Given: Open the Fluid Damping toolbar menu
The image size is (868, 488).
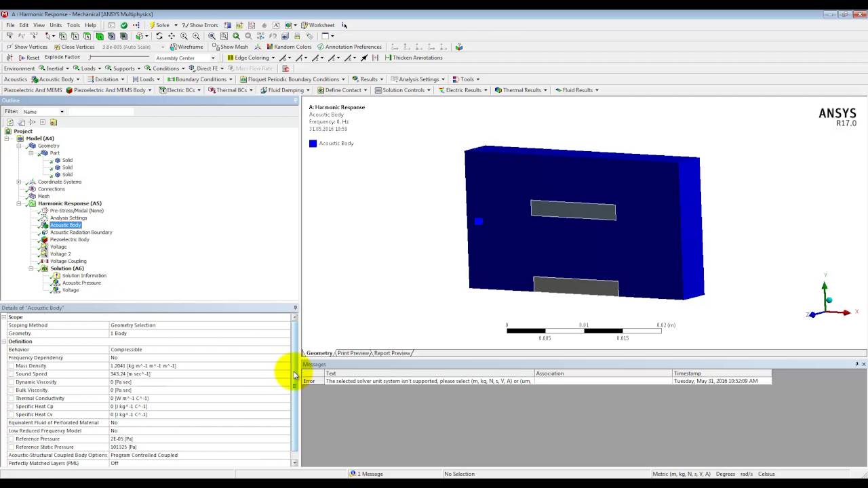Looking at the screenshot, I should point(285,90).
